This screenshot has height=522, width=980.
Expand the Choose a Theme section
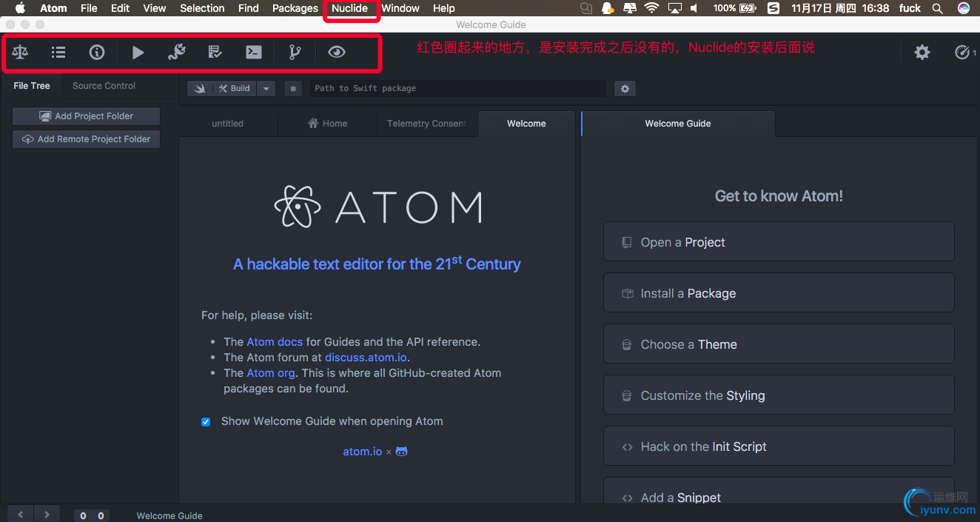779,344
